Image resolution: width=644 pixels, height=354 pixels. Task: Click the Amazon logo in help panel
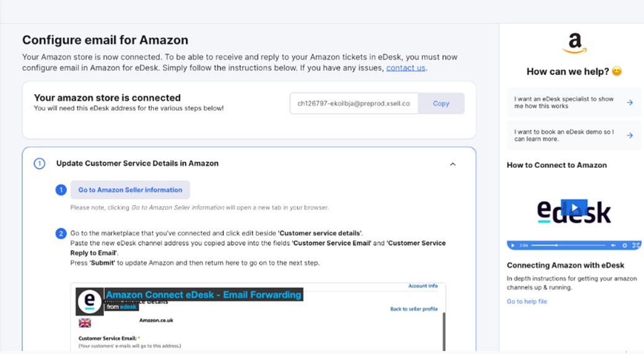click(575, 43)
